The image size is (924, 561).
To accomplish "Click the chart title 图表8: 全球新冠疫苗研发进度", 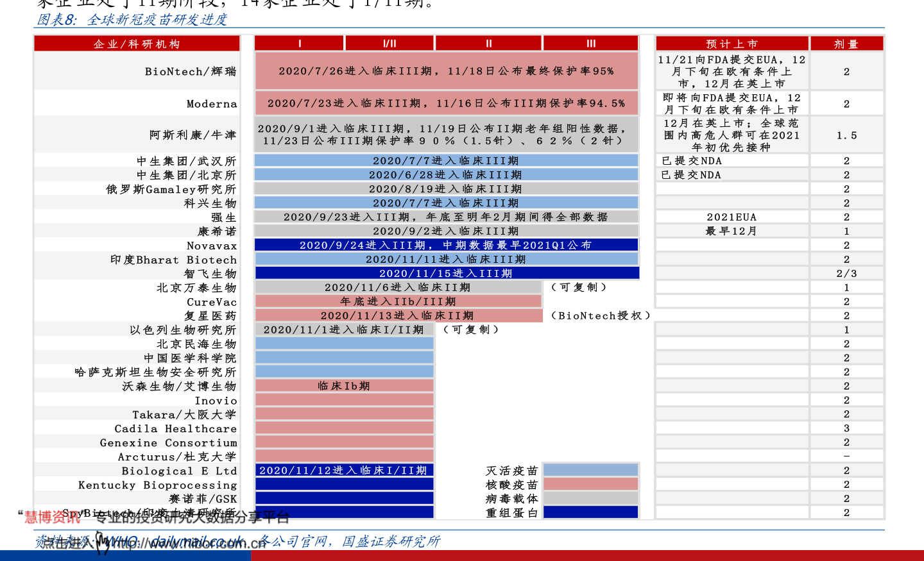I will (132, 20).
